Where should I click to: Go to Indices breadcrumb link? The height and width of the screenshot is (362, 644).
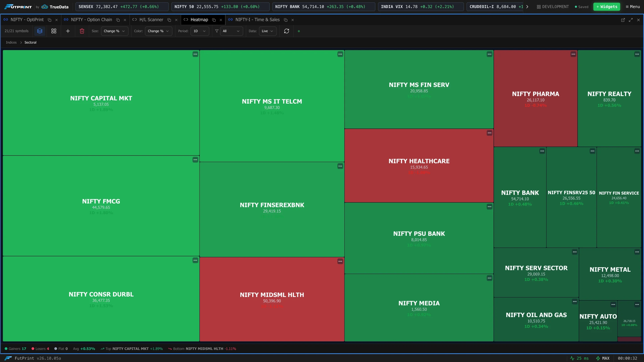(11, 42)
